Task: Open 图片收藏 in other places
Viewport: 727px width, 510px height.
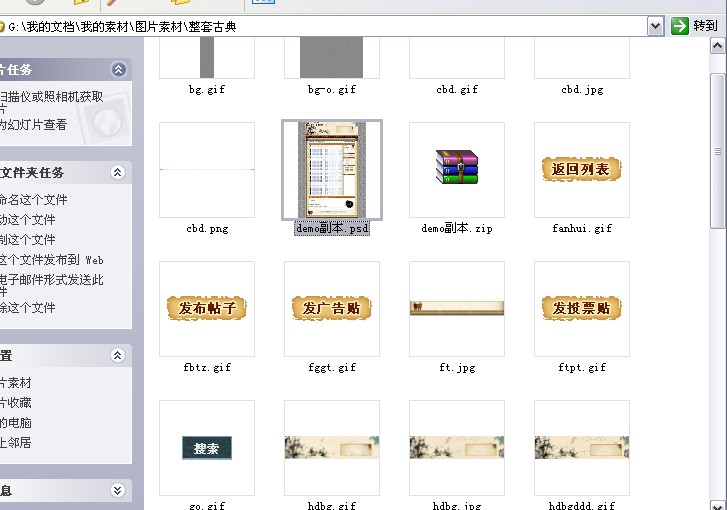Action: [x=16, y=403]
